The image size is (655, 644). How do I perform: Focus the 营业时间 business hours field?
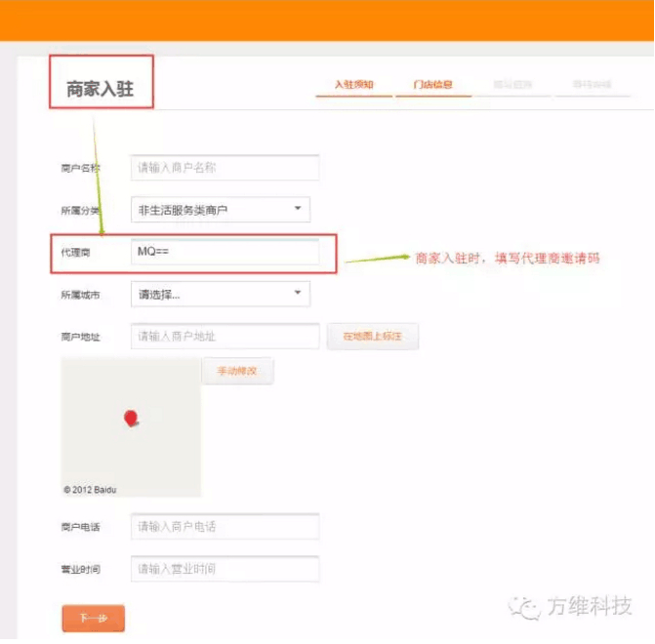click(x=225, y=569)
